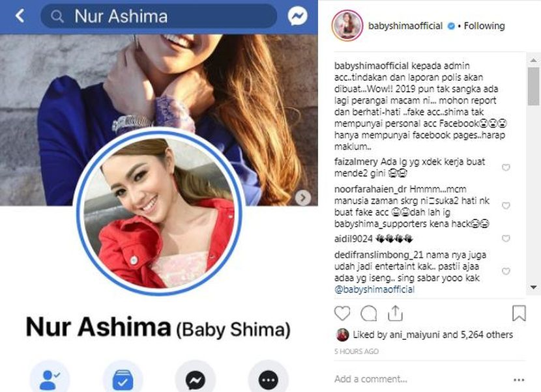Click the Instagram comment bubble icon

tap(368, 313)
